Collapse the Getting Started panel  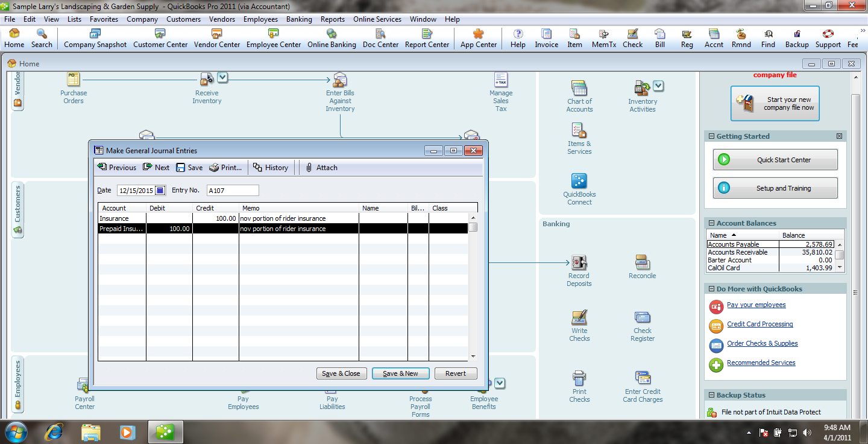click(x=712, y=136)
